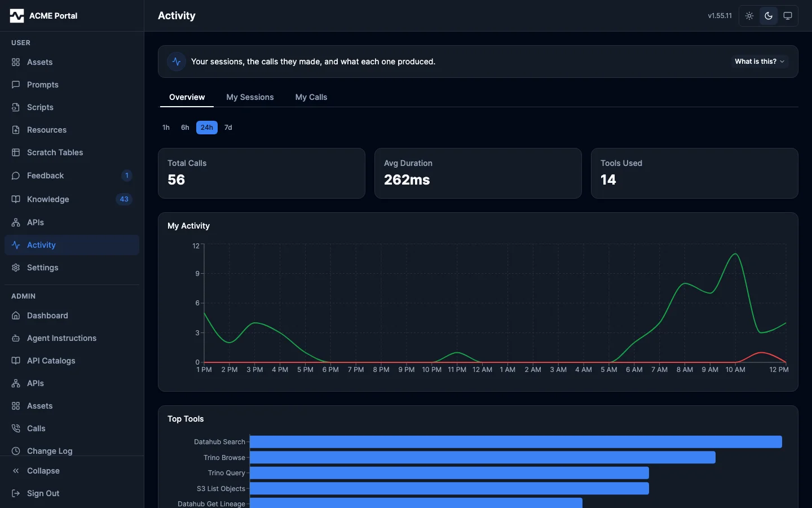Open Scratch Tables in the sidebar
Image resolution: width=812 pixels, height=508 pixels.
point(72,152)
